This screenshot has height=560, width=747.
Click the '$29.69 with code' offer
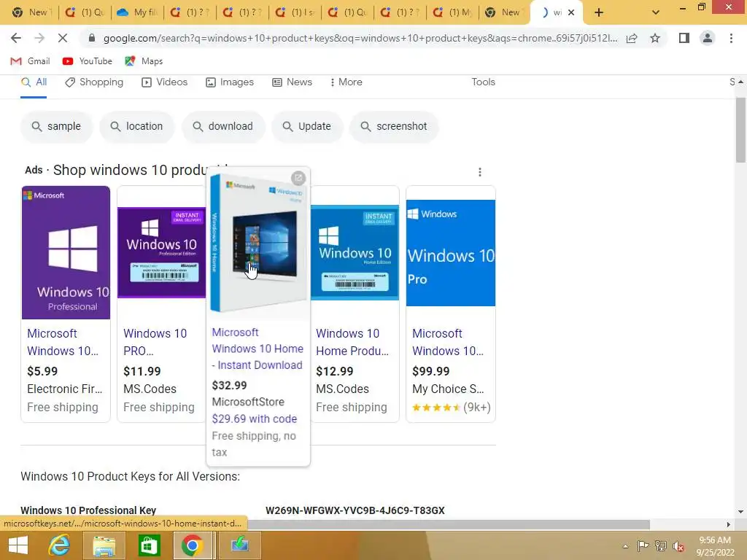pos(255,419)
